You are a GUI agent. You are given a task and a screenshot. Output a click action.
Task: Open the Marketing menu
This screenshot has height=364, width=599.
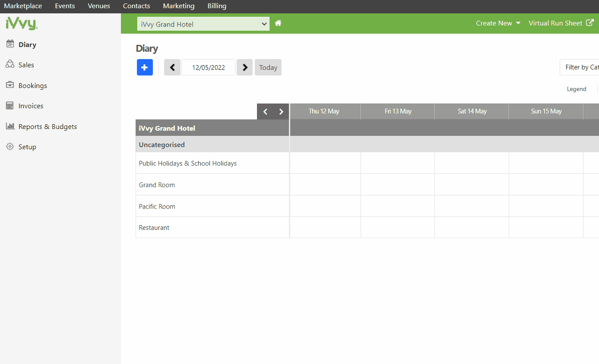179,6
